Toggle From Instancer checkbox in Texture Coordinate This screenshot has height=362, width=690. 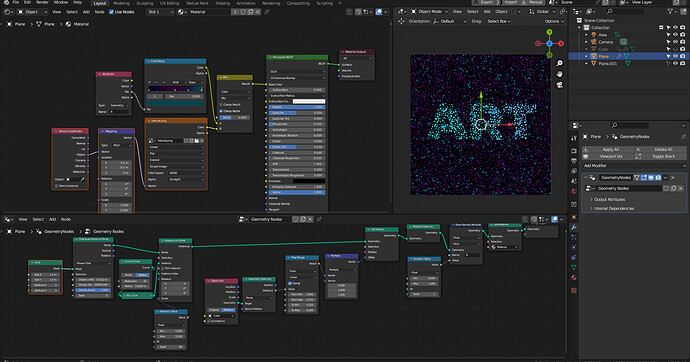pyautogui.click(x=56, y=186)
